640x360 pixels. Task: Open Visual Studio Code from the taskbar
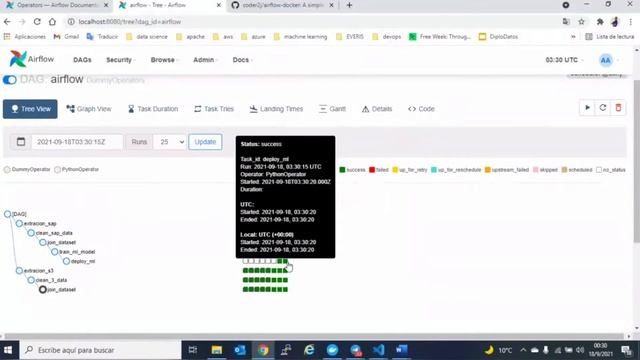378,350
